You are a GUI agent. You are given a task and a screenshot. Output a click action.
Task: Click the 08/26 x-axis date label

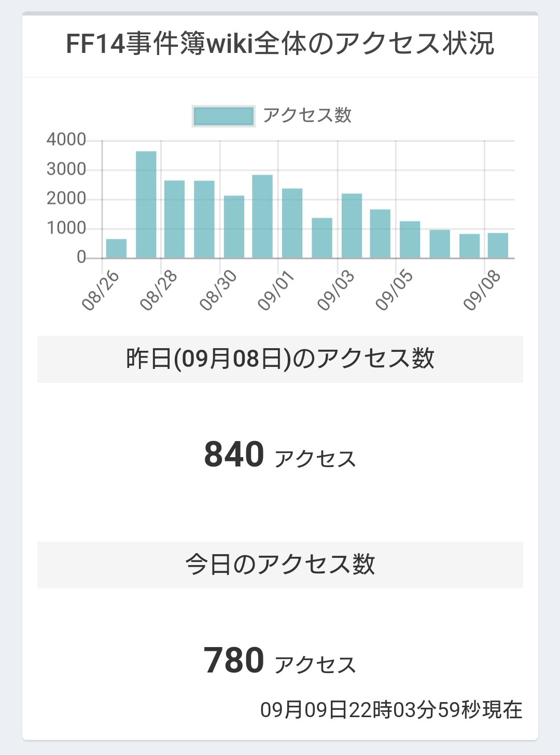click(101, 291)
